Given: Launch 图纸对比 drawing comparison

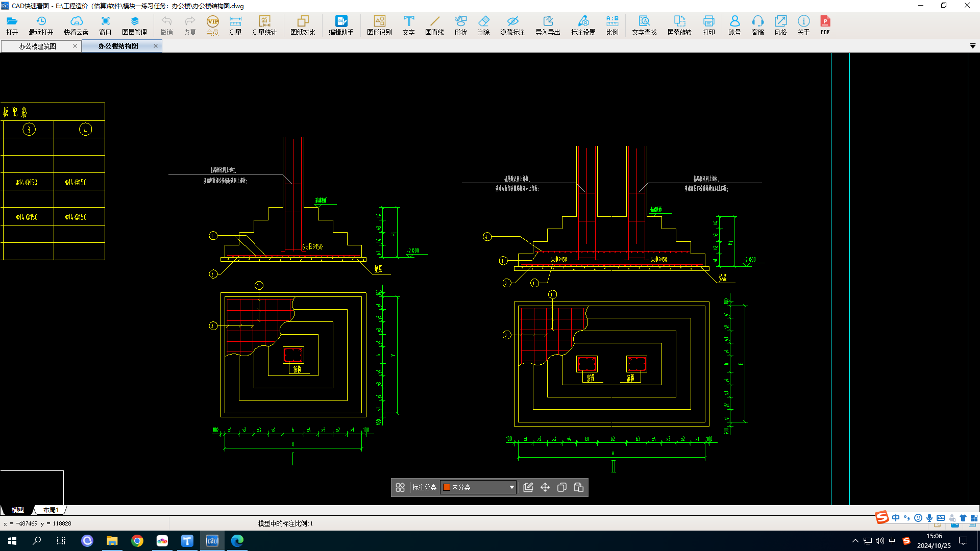Looking at the screenshot, I should 303,26.
